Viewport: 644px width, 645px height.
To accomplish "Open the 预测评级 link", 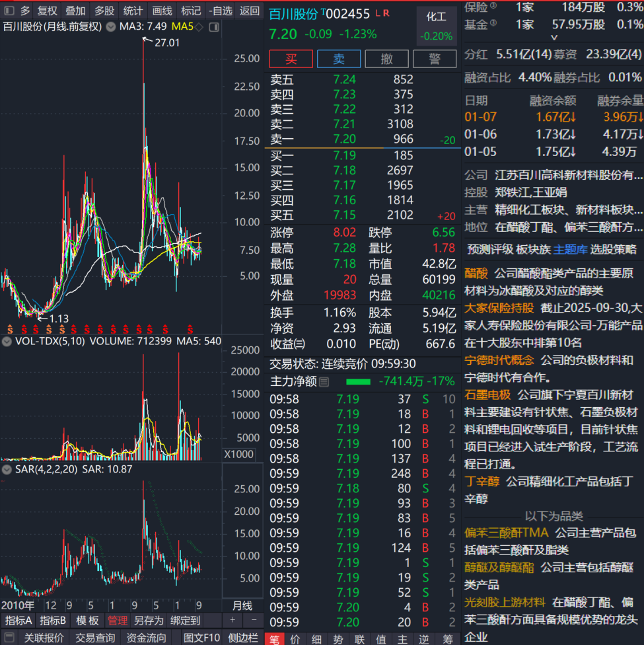I will coord(490,249).
